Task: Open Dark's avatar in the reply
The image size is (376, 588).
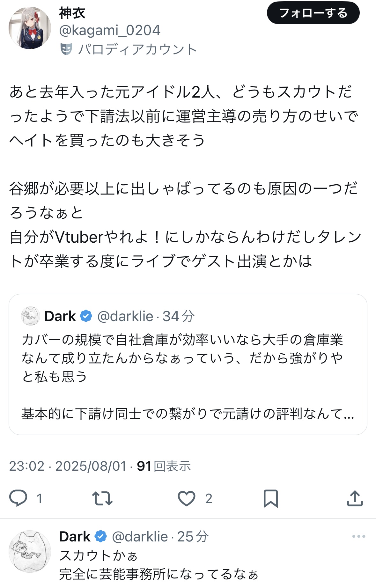Action: pyautogui.click(x=30, y=551)
